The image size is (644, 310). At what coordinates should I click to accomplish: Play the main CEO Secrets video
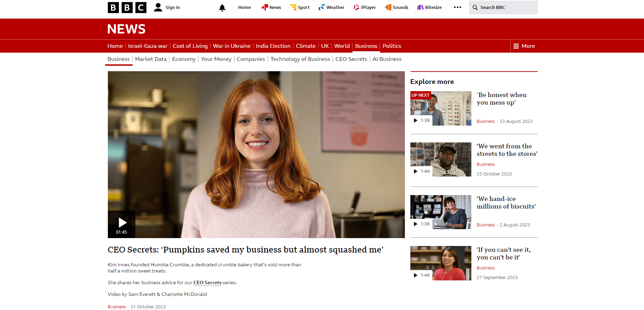122,224
